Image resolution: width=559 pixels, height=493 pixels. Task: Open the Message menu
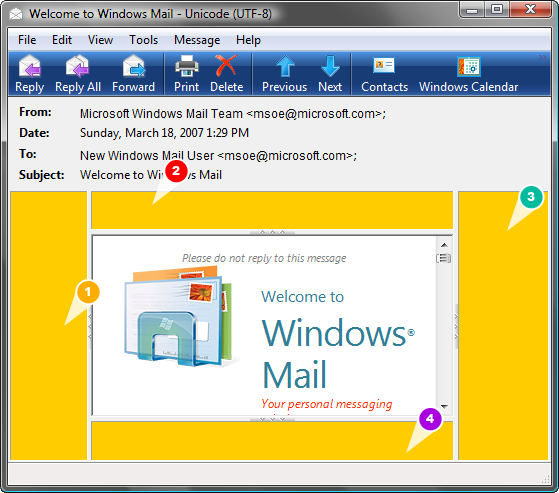tap(197, 40)
